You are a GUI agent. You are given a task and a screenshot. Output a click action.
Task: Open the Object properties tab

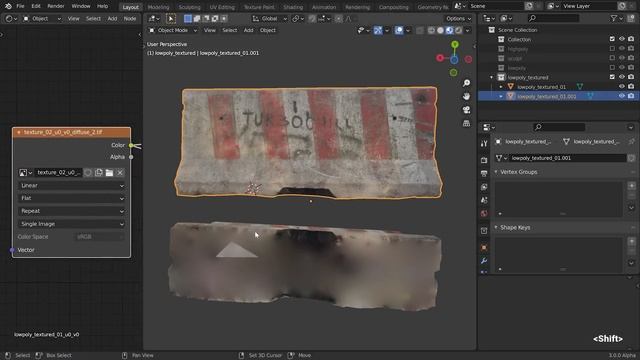tap(484, 247)
